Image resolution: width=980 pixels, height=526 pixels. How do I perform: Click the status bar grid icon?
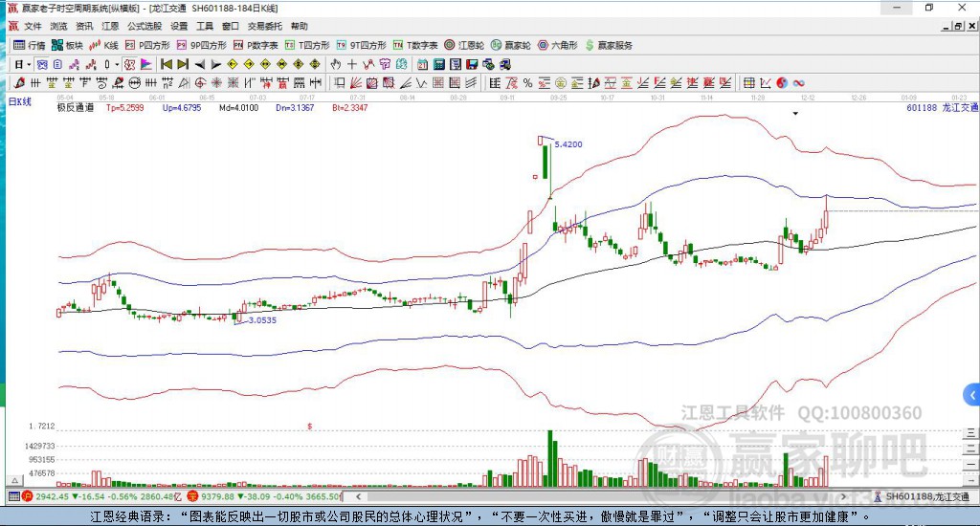coord(13,496)
